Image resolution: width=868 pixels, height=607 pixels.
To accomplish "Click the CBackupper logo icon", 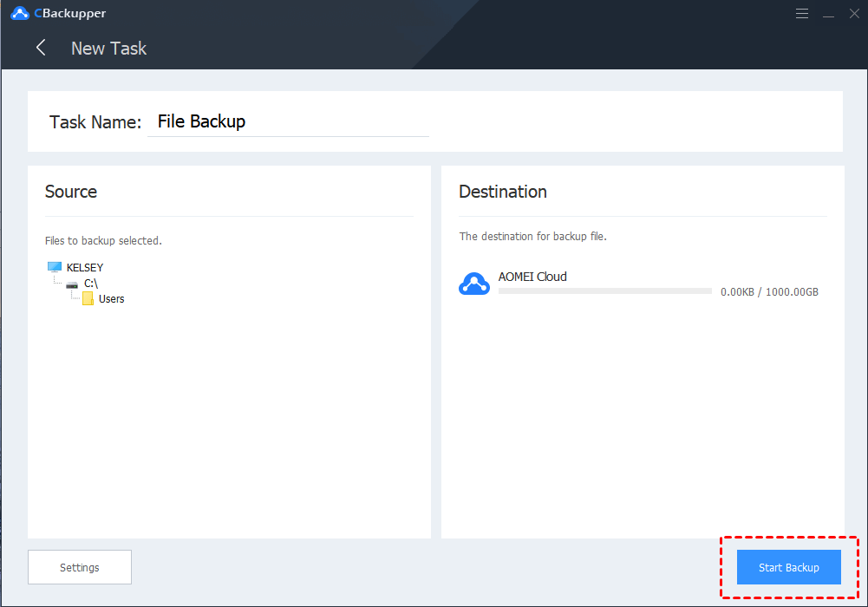I will pyautogui.click(x=20, y=13).
